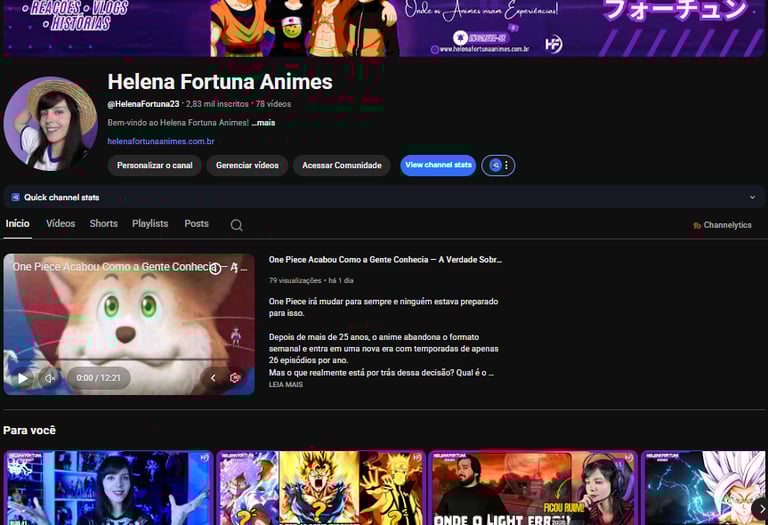Select the Início tab
Screen dimensions: 768x525
click(18, 224)
